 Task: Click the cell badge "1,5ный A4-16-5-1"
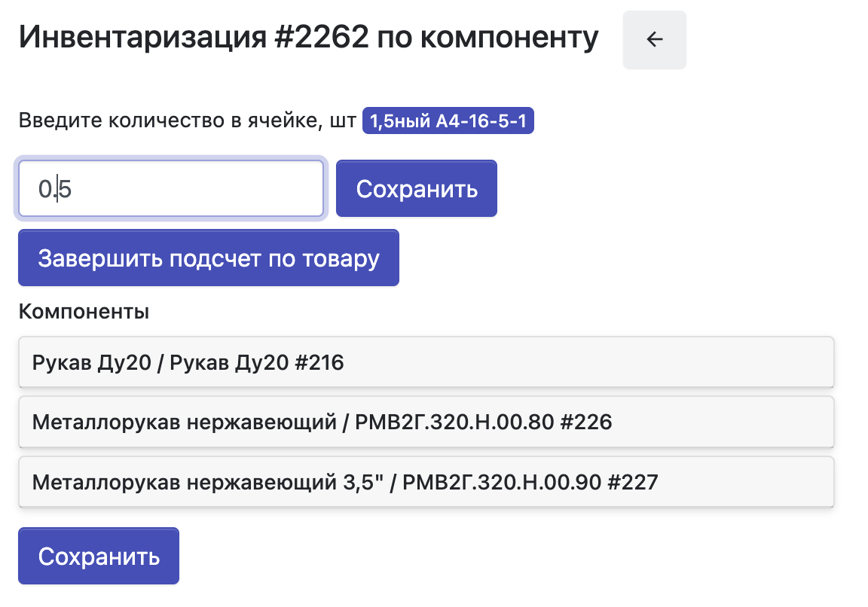(x=448, y=121)
